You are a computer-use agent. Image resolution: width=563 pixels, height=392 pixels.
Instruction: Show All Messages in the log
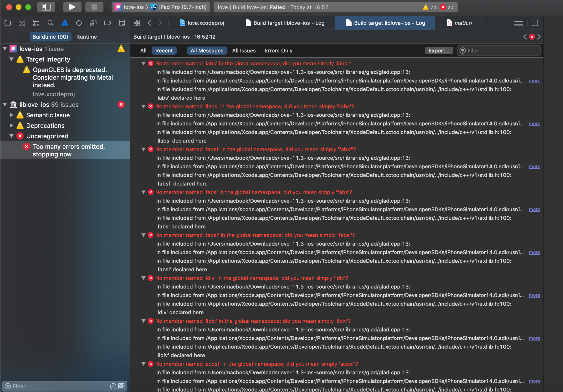pyautogui.click(x=207, y=51)
